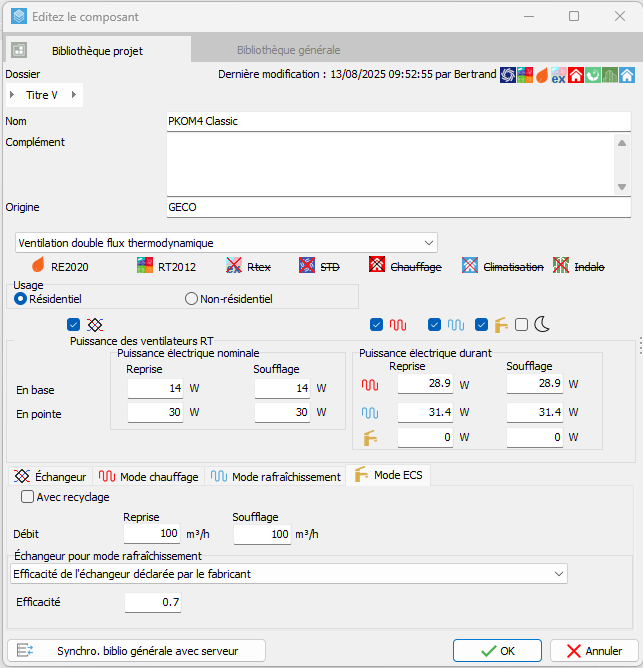Screen dimensions: 643x668
Task: Click the OK button
Action: 497,650
